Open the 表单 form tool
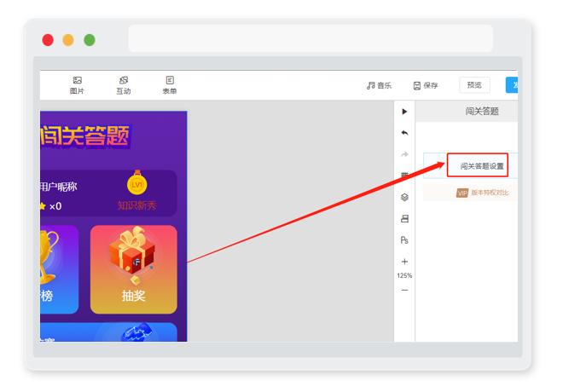The width and height of the screenshot is (563, 392). [x=170, y=85]
